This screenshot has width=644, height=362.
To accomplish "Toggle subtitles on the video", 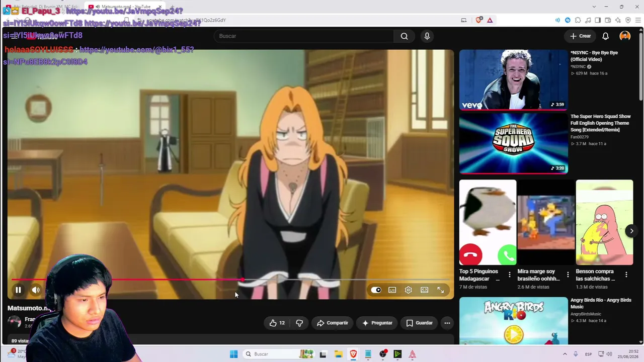I will (392, 290).
